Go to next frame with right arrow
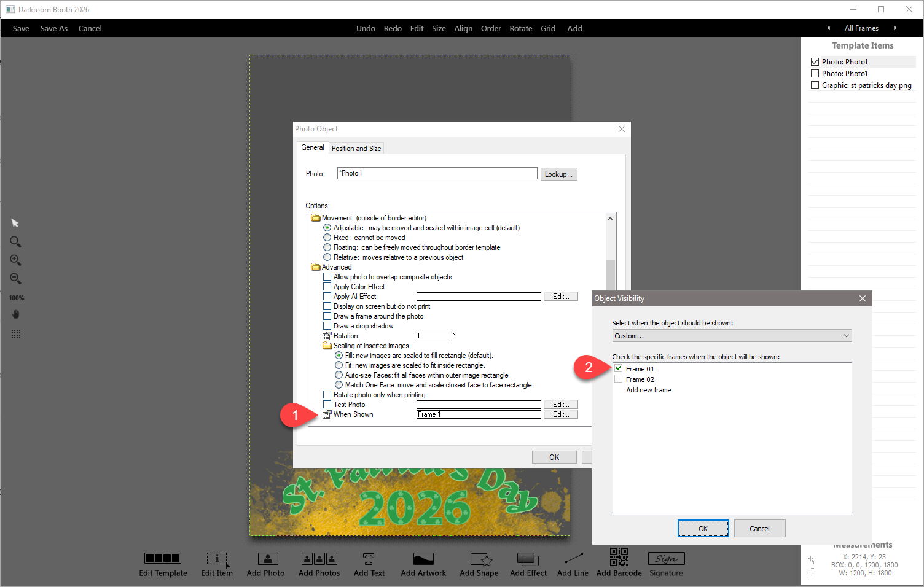This screenshot has width=924, height=587. 895,28
